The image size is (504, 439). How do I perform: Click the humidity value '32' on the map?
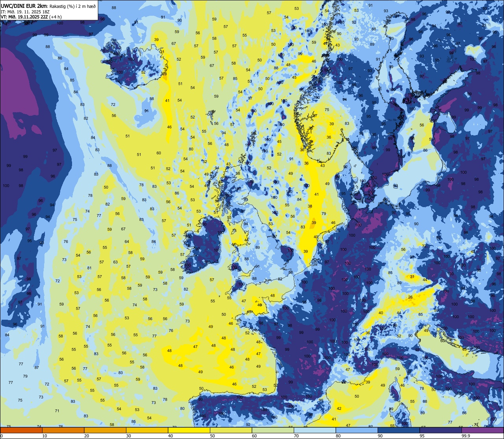pos(424,246)
